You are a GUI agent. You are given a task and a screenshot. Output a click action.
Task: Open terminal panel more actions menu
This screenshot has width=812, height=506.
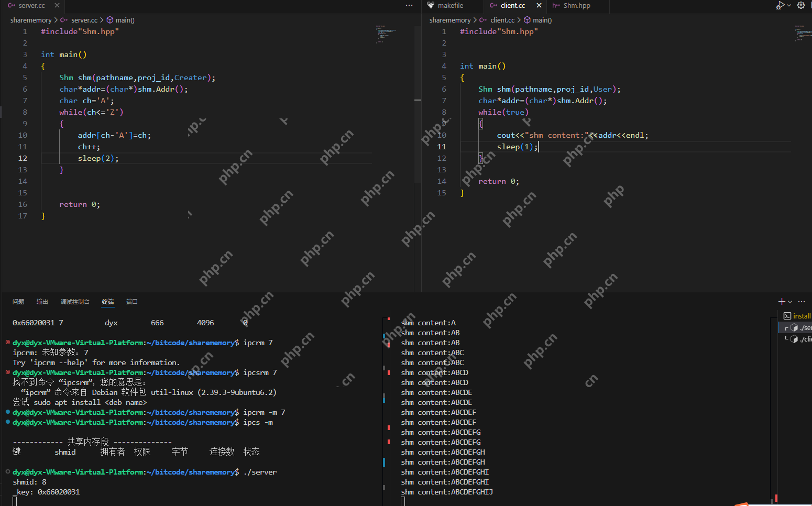802,302
